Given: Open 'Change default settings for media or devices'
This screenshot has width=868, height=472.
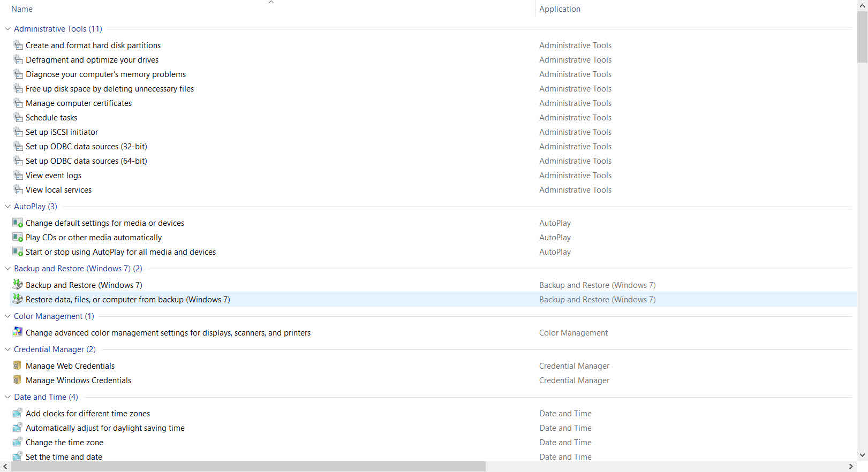Looking at the screenshot, I should 105,223.
